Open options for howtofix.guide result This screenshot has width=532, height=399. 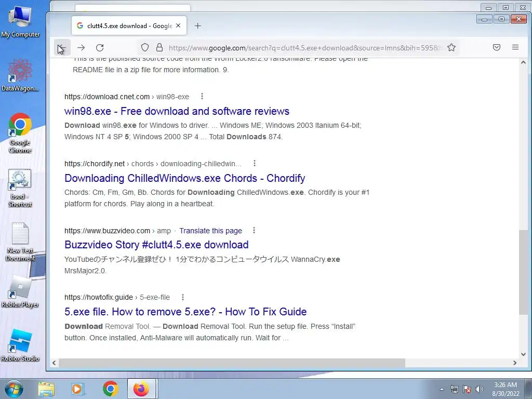(x=183, y=297)
